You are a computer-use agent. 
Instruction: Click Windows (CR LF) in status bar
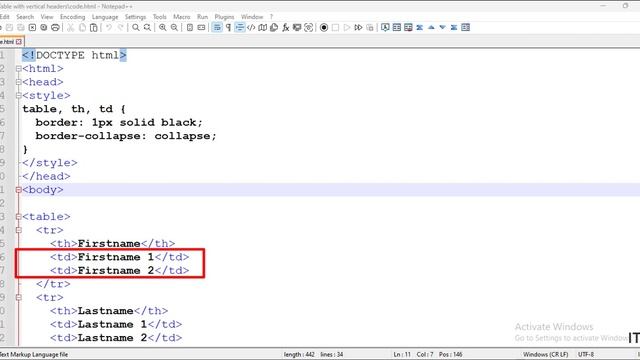coord(545,354)
